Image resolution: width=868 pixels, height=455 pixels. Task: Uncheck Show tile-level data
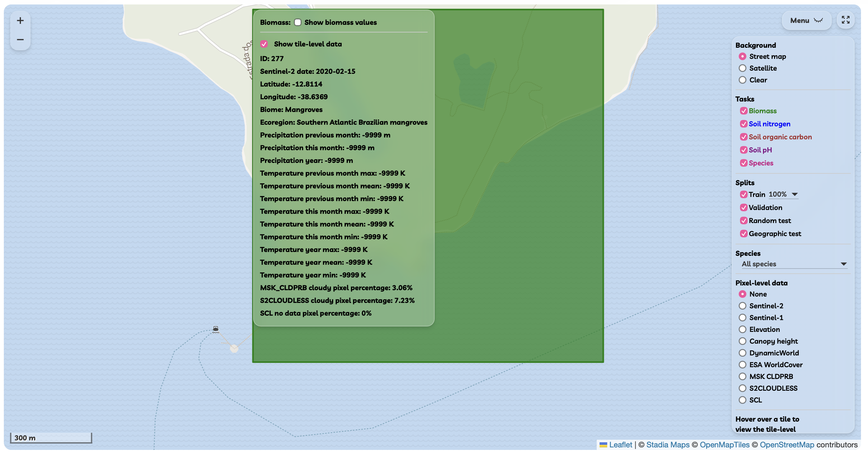tap(264, 44)
